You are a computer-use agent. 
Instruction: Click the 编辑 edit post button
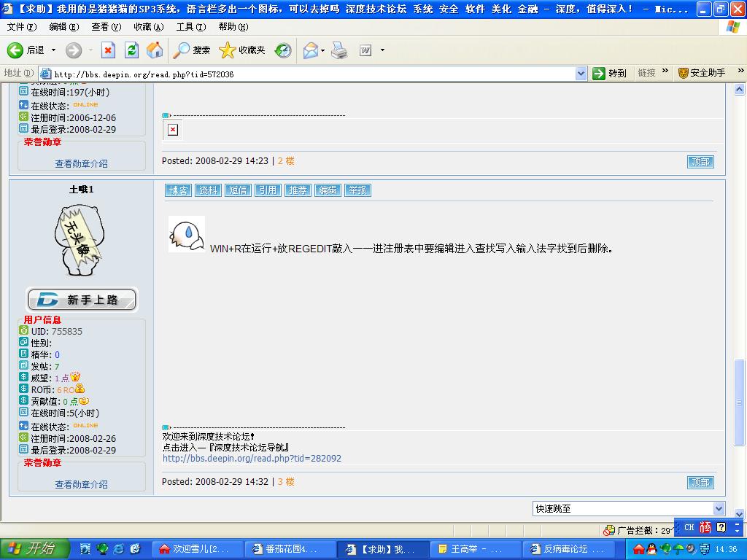tap(328, 190)
